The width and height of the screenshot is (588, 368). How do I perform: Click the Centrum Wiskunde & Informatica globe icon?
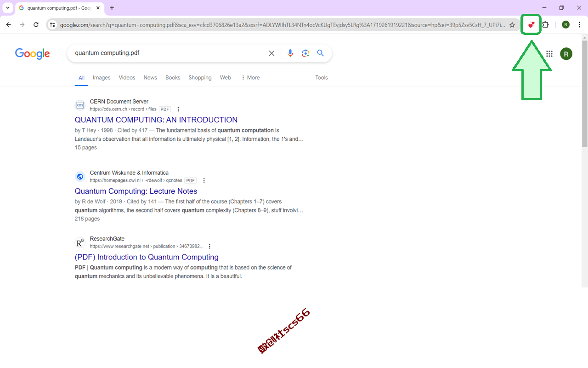click(80, 177)
